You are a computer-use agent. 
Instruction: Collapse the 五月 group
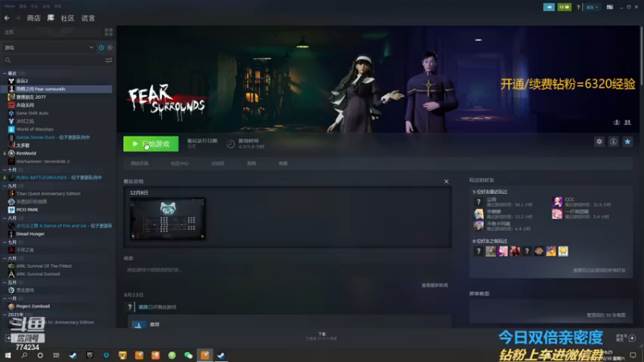5,282
